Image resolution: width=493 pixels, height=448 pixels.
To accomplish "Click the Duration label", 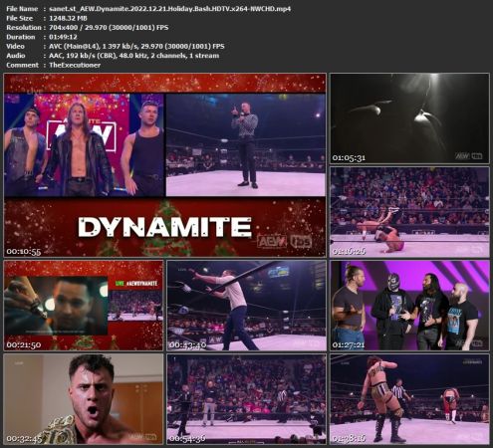I will [21, 37].
